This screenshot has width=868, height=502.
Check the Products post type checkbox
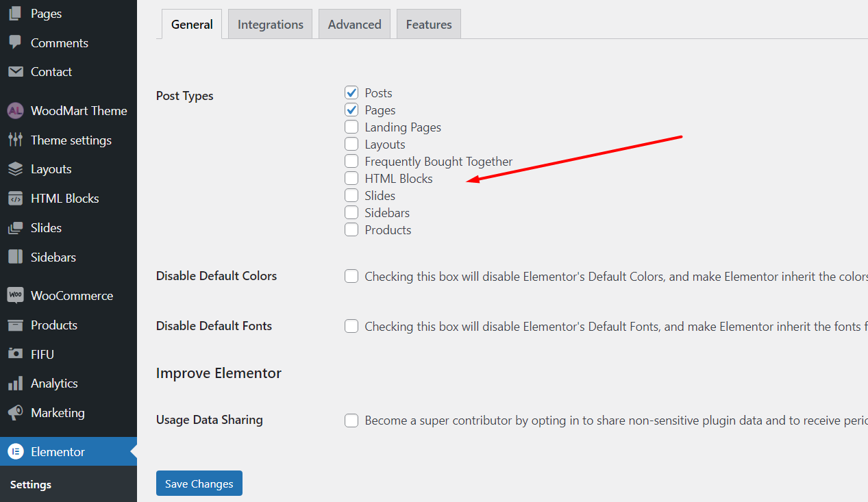click(x=351, y=229)
